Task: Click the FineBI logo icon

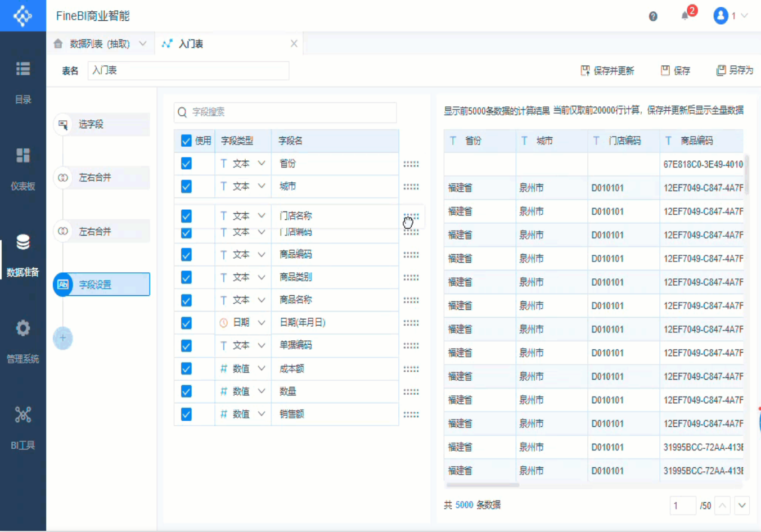Action: point(22,16)
